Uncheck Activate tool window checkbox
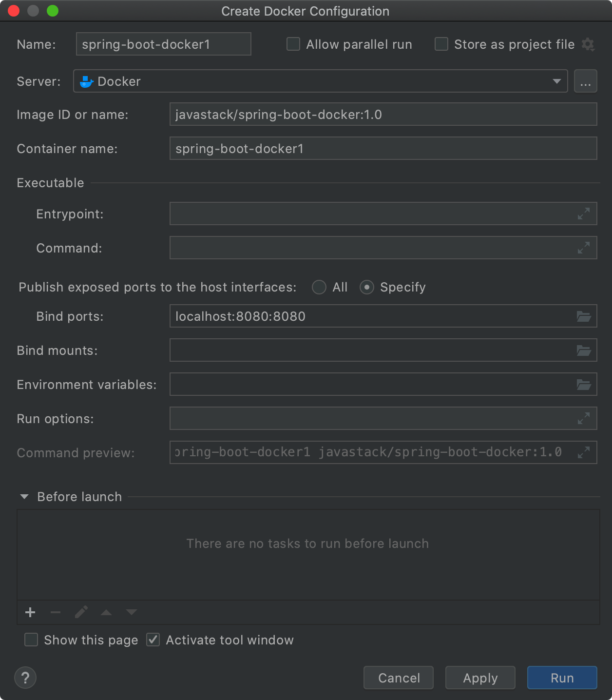 (153, 640)
